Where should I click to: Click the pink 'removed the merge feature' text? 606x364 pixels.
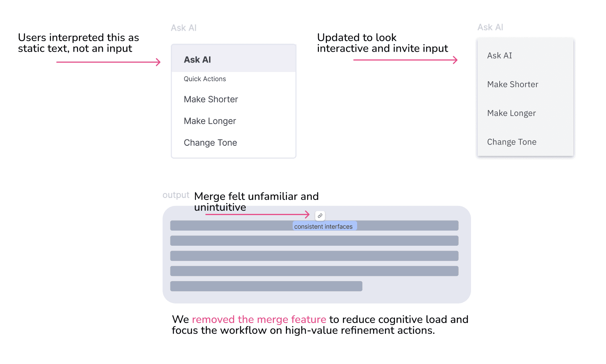[259, 319]
